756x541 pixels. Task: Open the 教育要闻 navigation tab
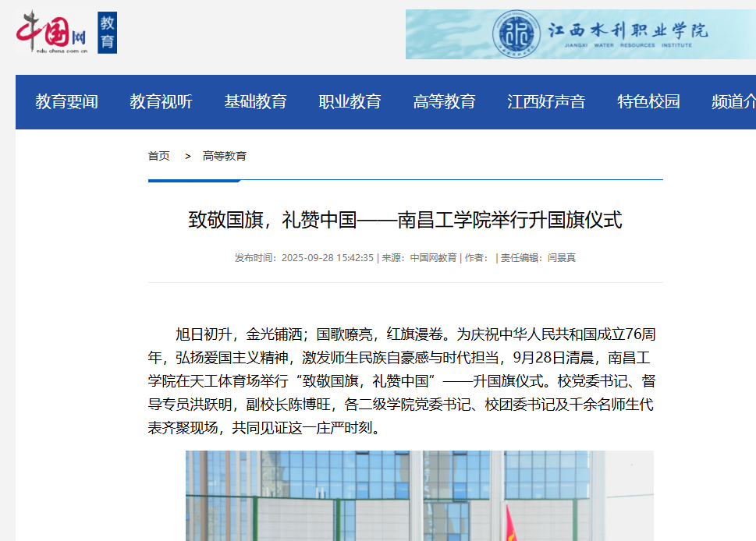tap(66, 101)
